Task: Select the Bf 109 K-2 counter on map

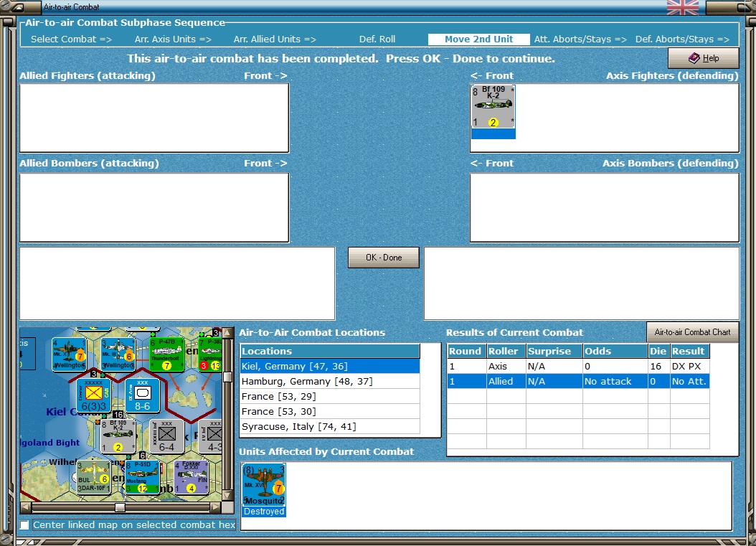Action: (x=118, y=436)
